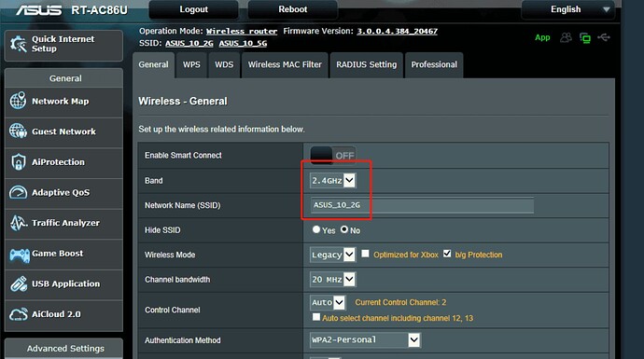Click the AiCloud 2.0 cloud icon
Screen dimensions: 644x359
pyautogui.click(x=19, y=314)
